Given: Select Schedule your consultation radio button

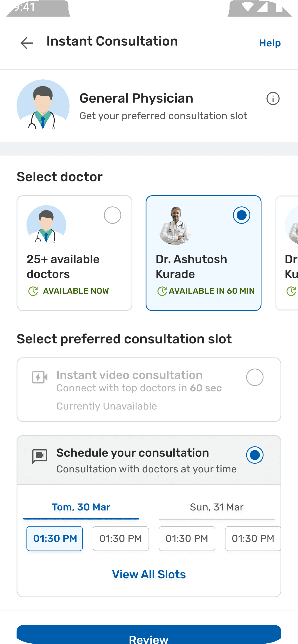Looking at the screenshot, I should click(255, 455).
